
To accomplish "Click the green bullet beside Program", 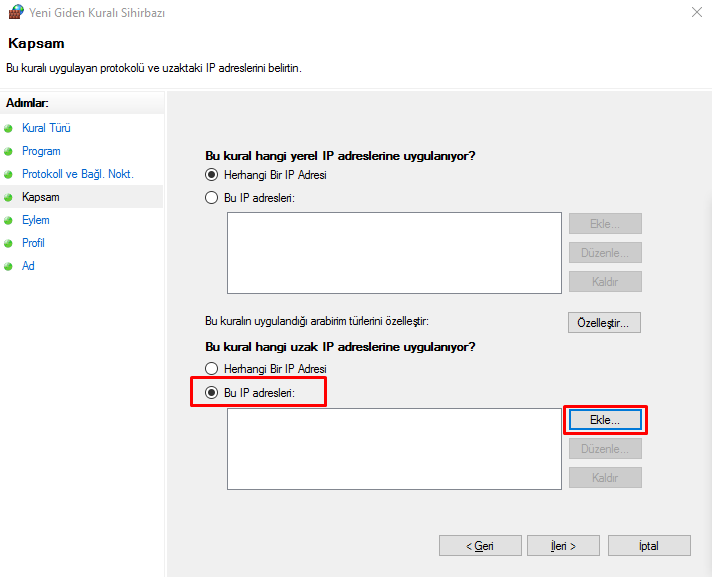I will tap(9, 152).
